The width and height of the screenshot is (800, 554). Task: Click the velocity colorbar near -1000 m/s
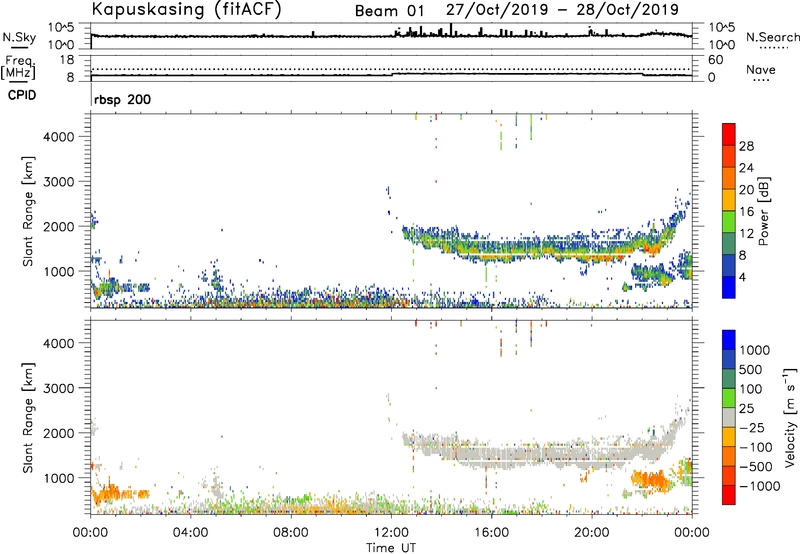click(729, 486)
